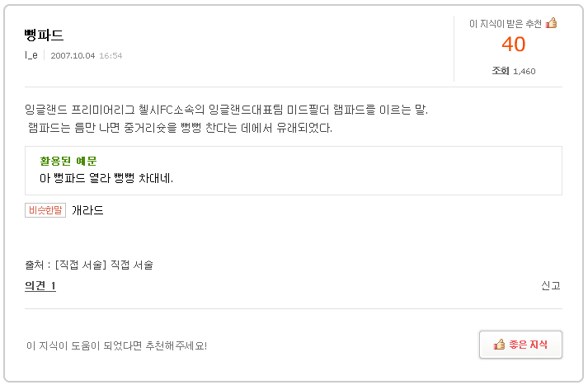Click the post time 16:54
588x385 pixels.
[111, 56]
